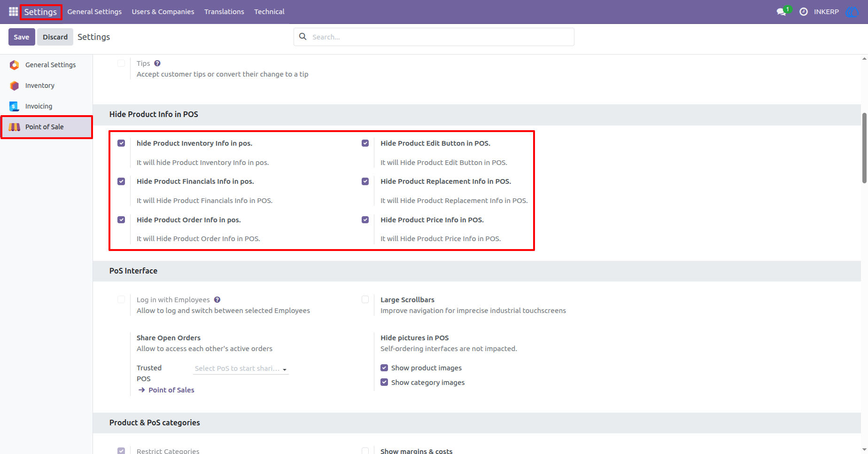868x454 pixels.
Task: Open the Users & Companies menu
Action: coord(163,12)
